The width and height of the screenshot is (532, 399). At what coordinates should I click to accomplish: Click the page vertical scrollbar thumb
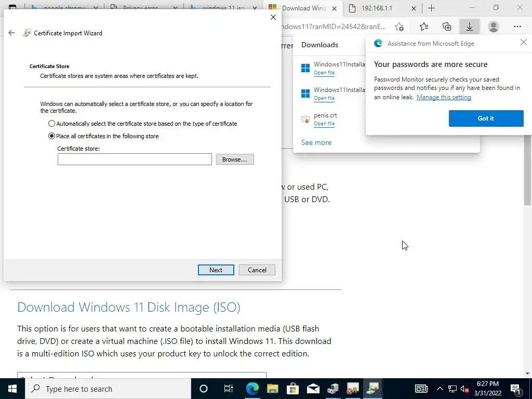tap(528, 170)
